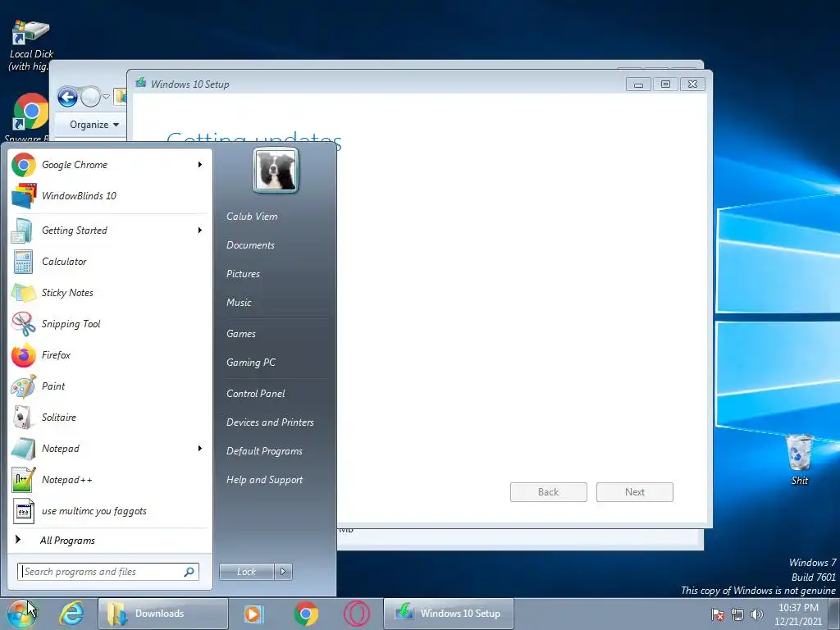The width and height of the screenshot is (840, 630).
Task: Click the search magnifier icon
Action: point(189,572)
